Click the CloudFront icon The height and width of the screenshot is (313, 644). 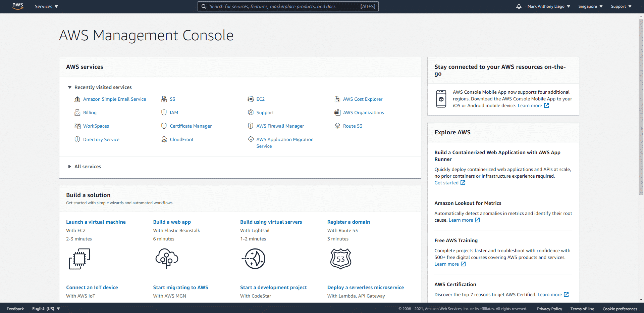164,139
